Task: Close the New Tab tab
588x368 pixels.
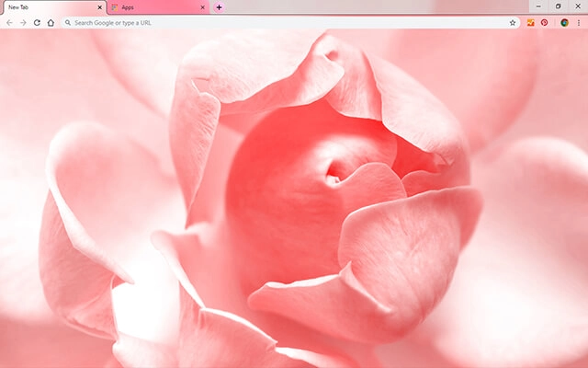Action: tap(100, 7)
